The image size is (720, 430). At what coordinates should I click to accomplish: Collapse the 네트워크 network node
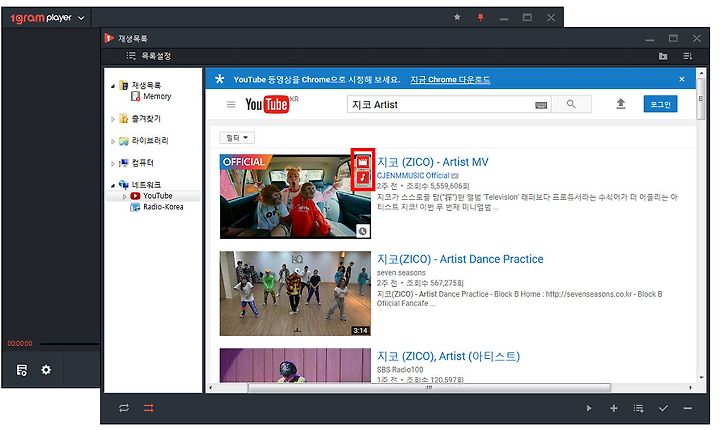point(113,185)
